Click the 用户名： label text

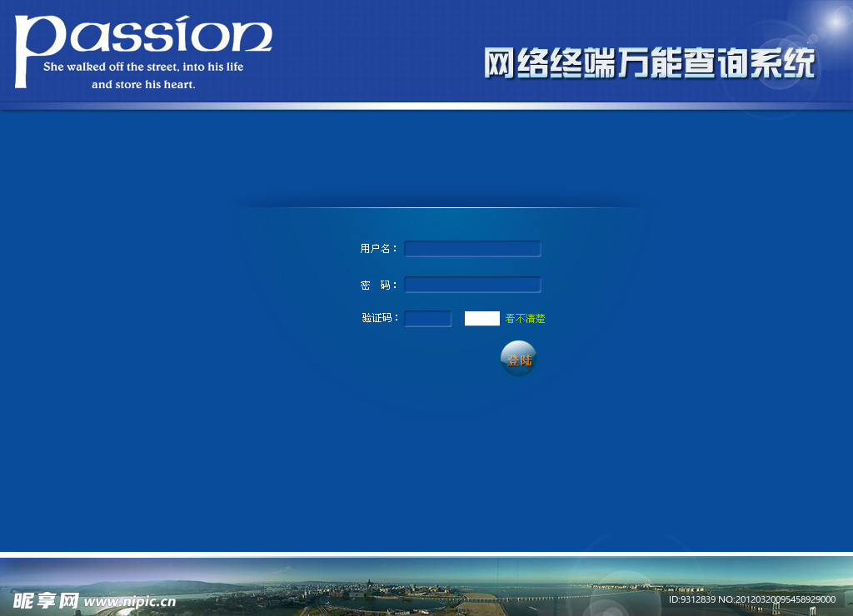click(x=379, y=249)
